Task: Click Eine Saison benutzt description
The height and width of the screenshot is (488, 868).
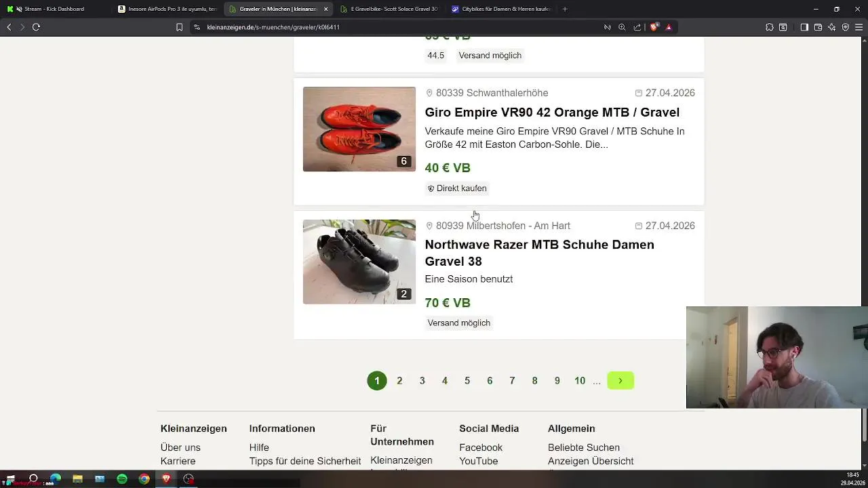Action: (469, 279)
